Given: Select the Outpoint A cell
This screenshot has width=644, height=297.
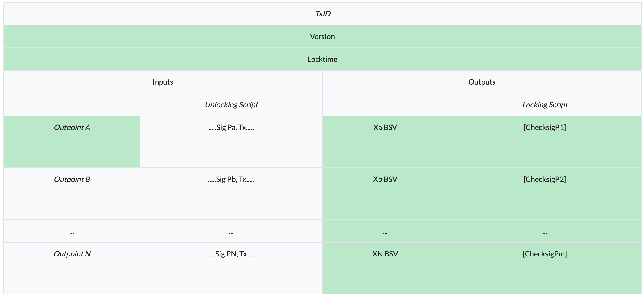Looking at the screenshot, I should [72, 127].
